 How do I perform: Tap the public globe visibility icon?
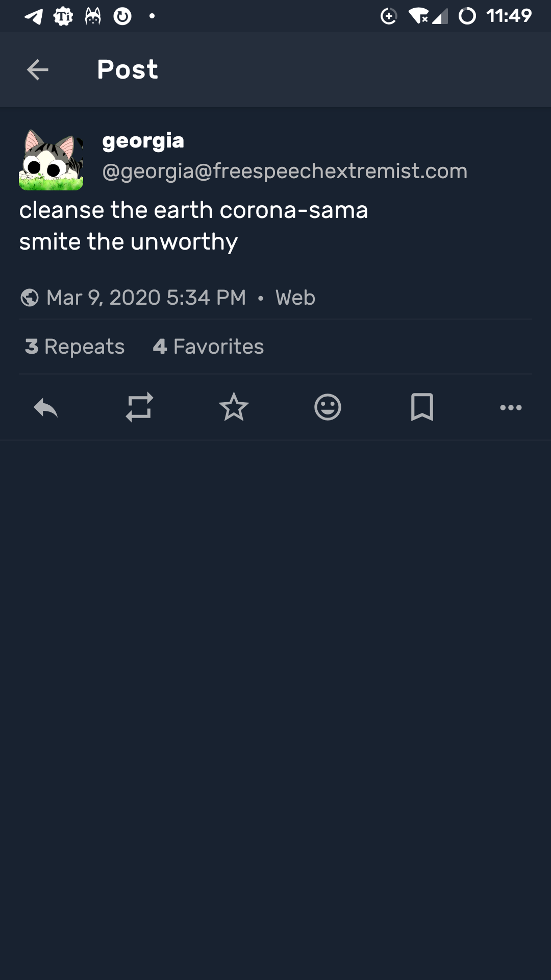coord(30,298)
